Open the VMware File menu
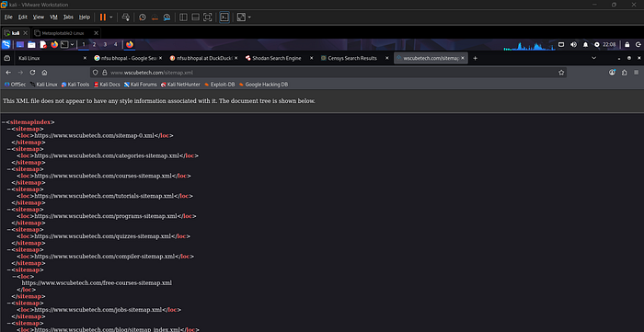Image resolution: width=644 pixels, height=332 pixels. 8,17
